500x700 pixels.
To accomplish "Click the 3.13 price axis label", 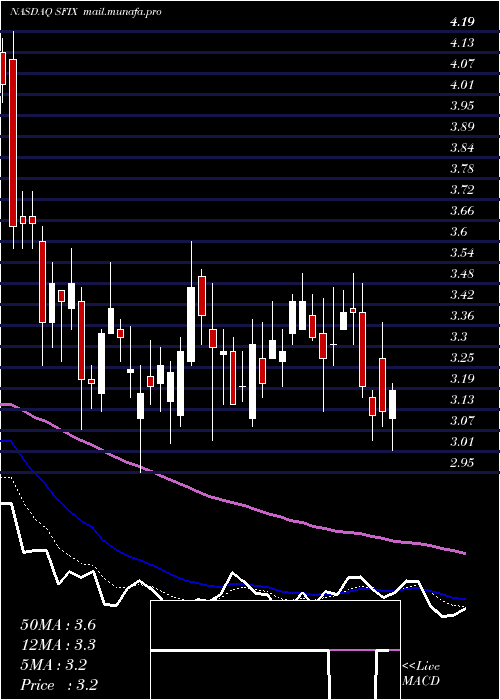I will (x=462, y=400).
